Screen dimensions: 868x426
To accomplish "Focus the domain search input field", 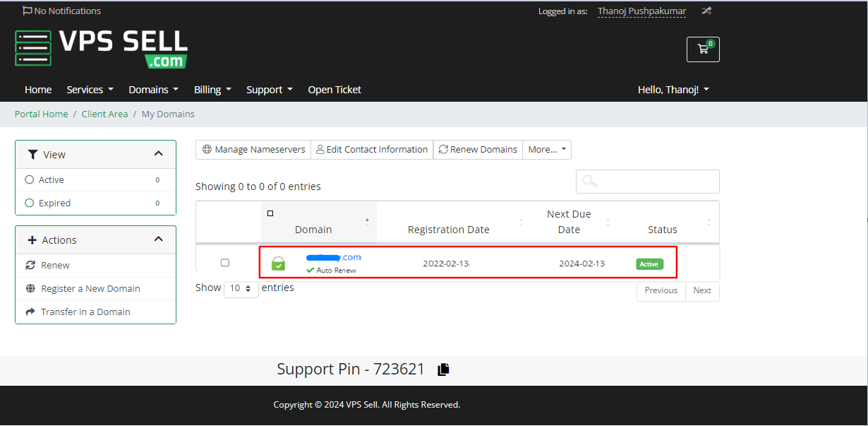I will [648, 182].
